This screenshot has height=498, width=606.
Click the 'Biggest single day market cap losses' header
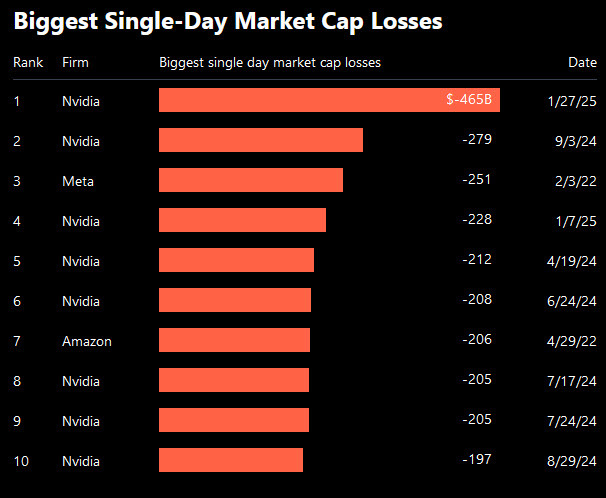pyautogui.click(x=270, y=63)
